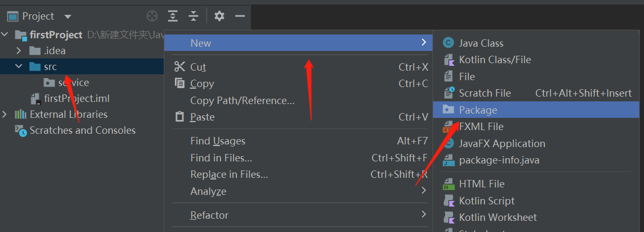Select Package from the New submenu

pos(478,110)
